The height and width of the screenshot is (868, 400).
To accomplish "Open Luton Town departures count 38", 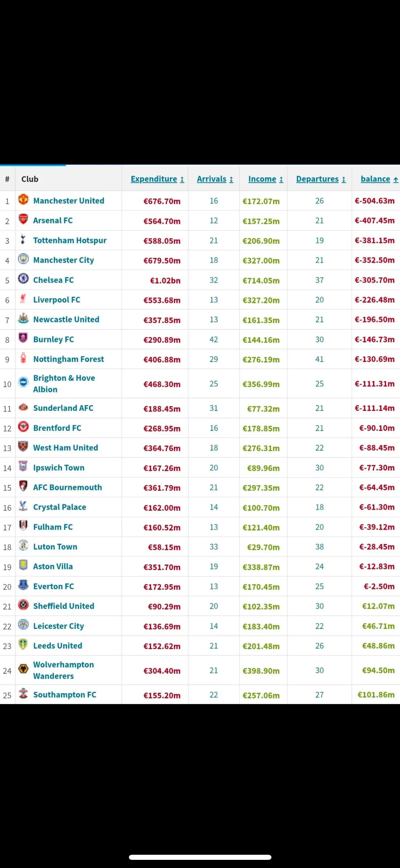I will 319,547.
